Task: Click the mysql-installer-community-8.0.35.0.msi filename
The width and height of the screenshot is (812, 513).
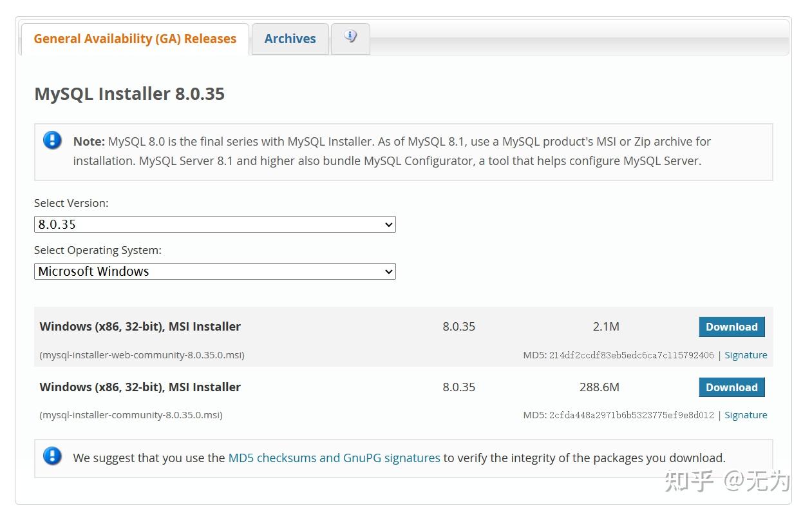Action: (131, 415)
